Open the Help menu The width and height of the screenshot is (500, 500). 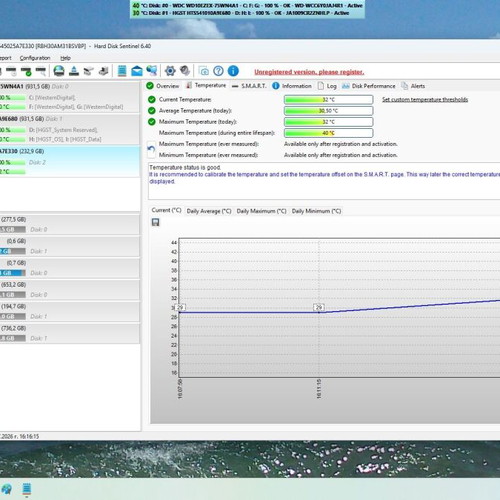pyautogui.click(x=65, y=58)
